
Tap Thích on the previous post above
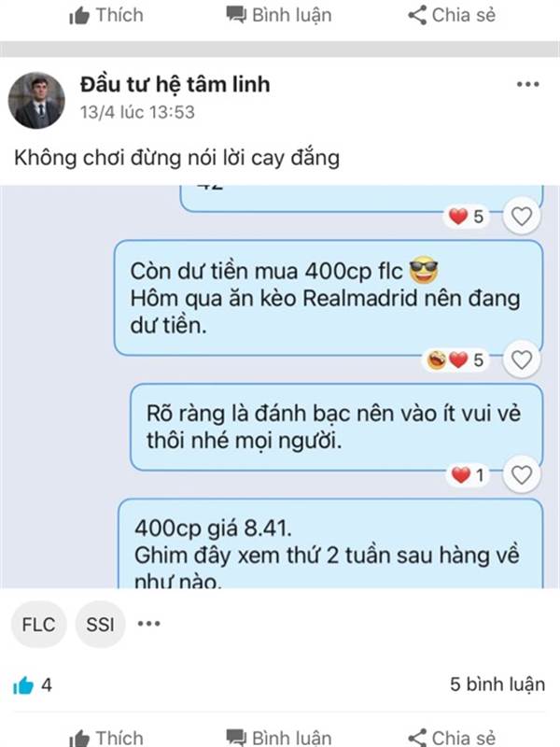click(x=106, y=15)
